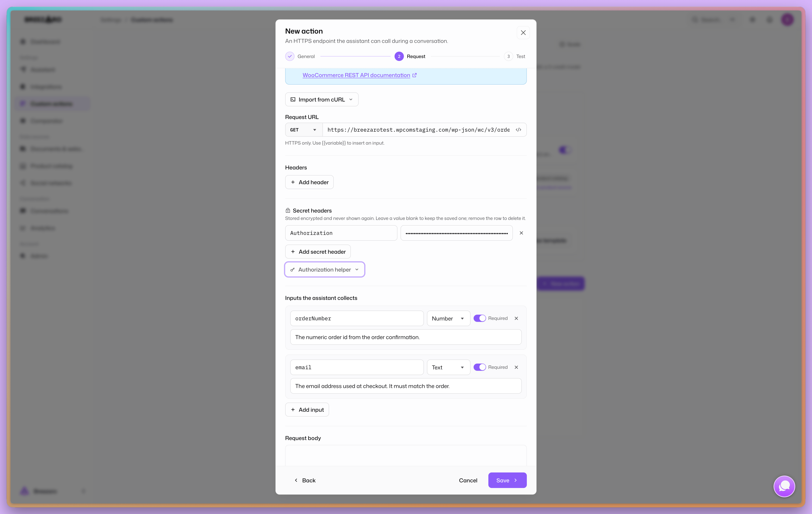Expand the Authorization helper dropdown
This screenshot has width=812, height=514.
click(325, 269)
